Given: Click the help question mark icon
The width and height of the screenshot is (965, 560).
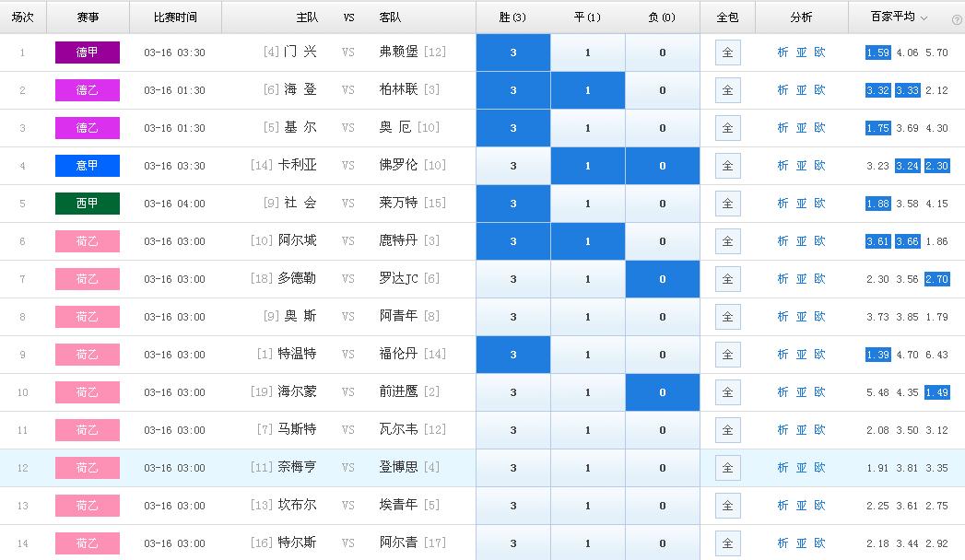Looking at the screenshot, I should click(957, 20).
